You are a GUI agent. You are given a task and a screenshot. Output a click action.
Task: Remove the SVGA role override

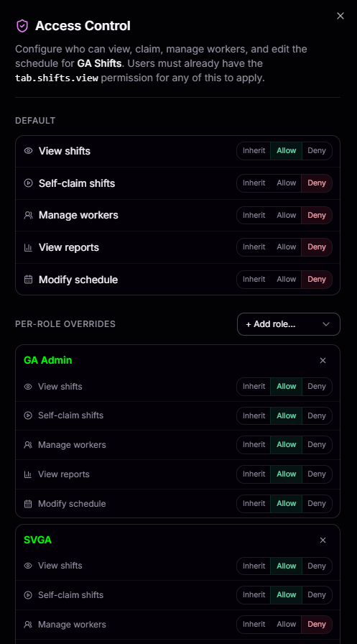323,540
